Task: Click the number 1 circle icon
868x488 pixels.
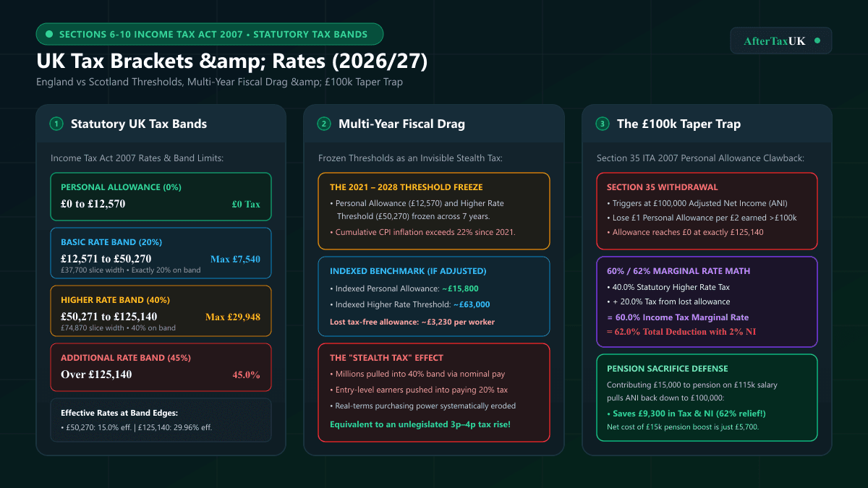Action: click(x=56, y=124)
